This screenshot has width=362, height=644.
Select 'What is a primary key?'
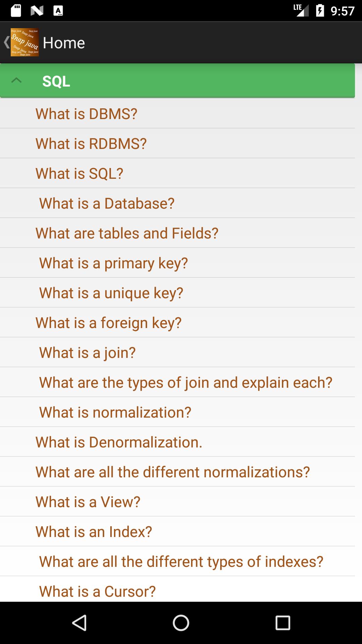click(177, 263)
